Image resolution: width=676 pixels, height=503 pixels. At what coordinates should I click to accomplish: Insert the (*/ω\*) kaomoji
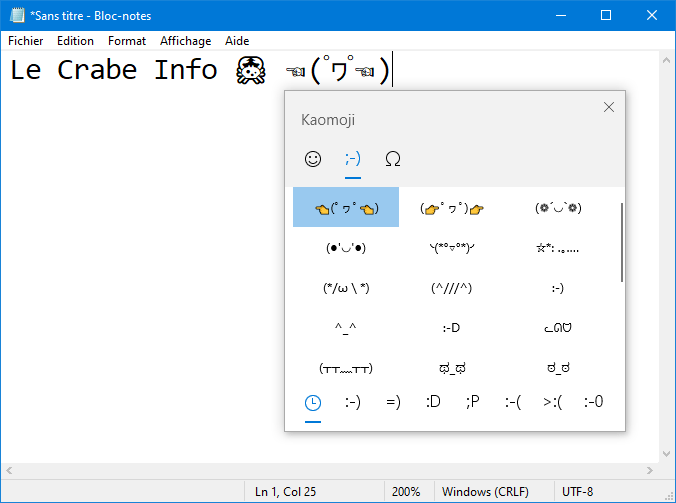tap(346, 287)
